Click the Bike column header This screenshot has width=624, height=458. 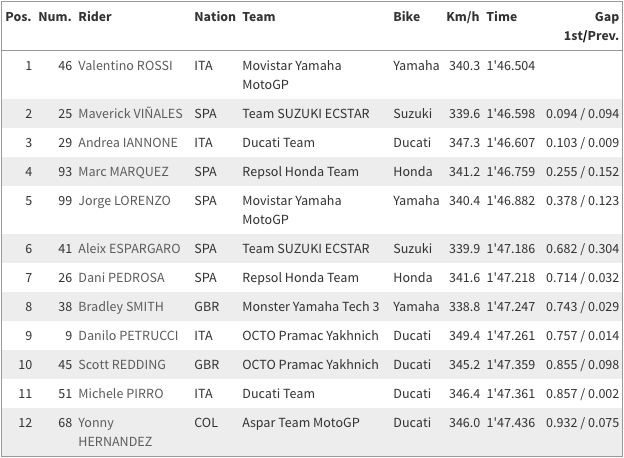point(407,16)
